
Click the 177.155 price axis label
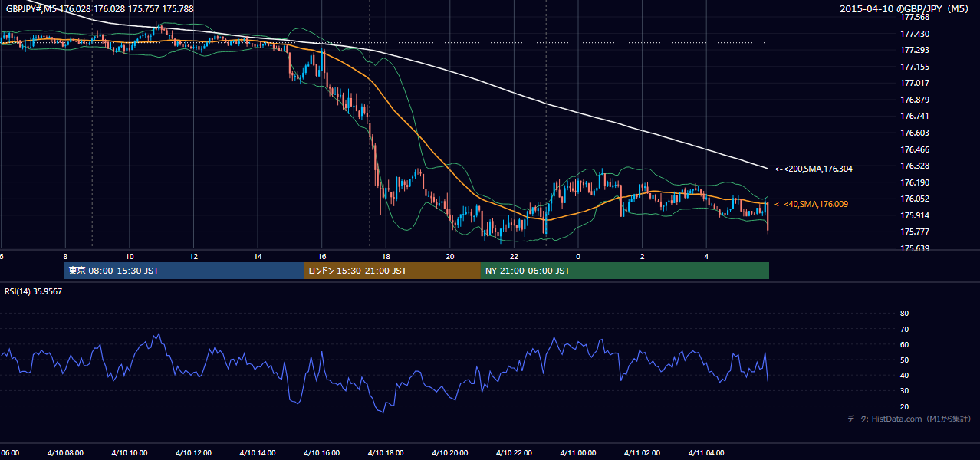[915, 67]
